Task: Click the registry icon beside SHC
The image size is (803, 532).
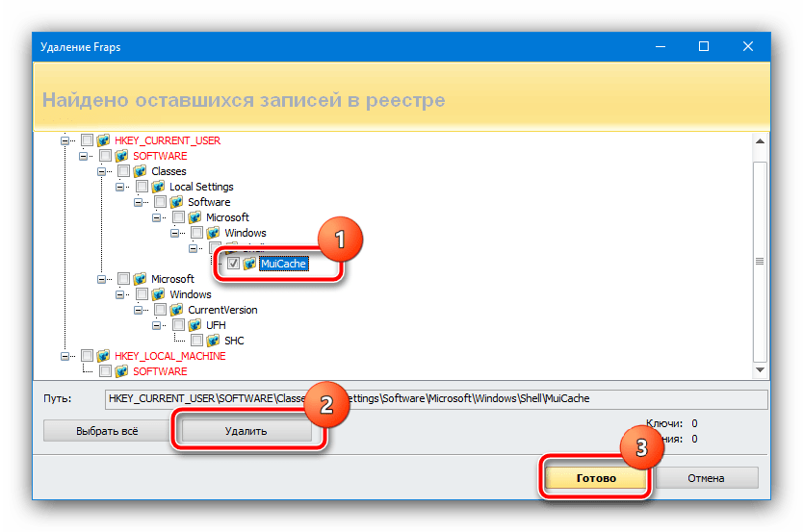Action: [214, 341]
